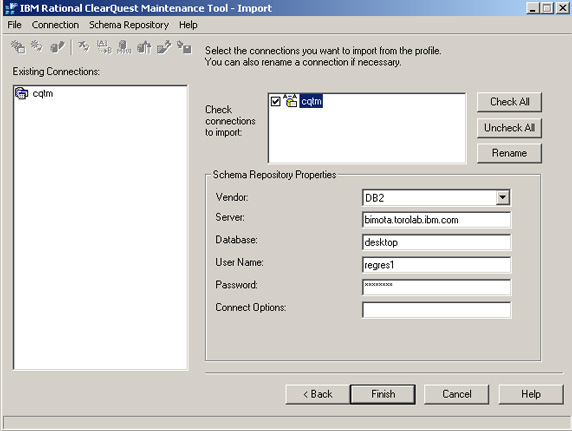Click the ClearQuest app icon in title bar

(11, 8)
